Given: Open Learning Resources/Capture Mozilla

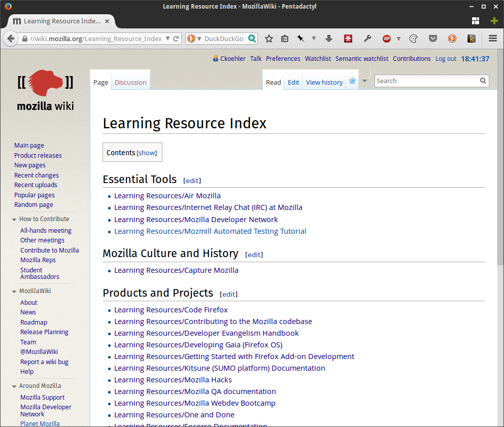Looking at the screenshot, I should pos(176,271).
